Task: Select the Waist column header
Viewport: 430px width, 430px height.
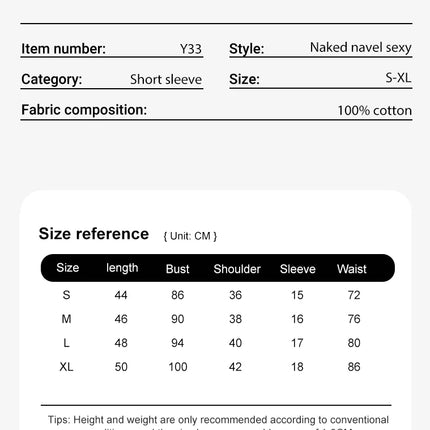Action: pyautogui.click(x=352, y=269)
